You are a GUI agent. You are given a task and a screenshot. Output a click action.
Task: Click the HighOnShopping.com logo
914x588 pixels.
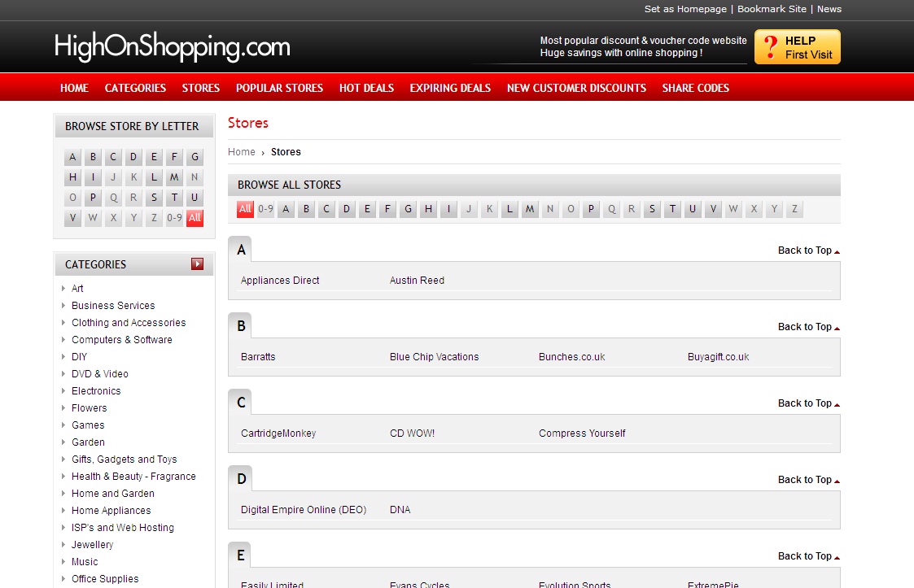point(172,47)
